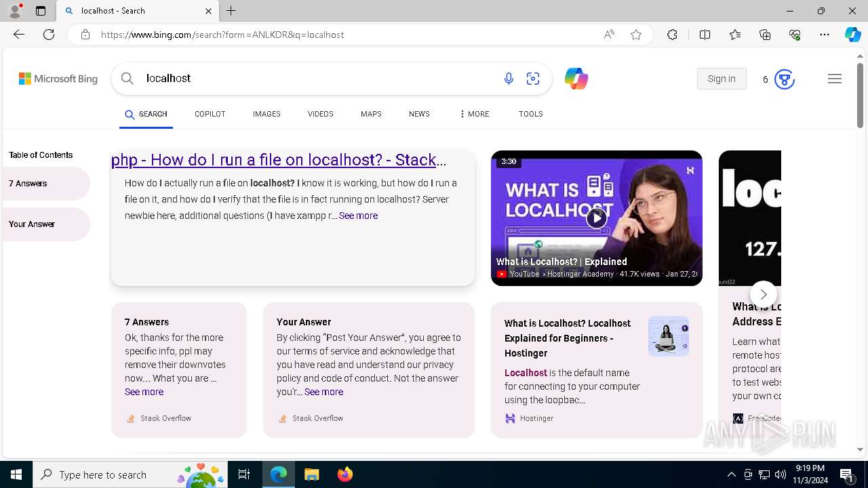This screenshot has height=488, width=868.
Task: Go to Microsoft Bing home logo
Action: coord(58,79)
